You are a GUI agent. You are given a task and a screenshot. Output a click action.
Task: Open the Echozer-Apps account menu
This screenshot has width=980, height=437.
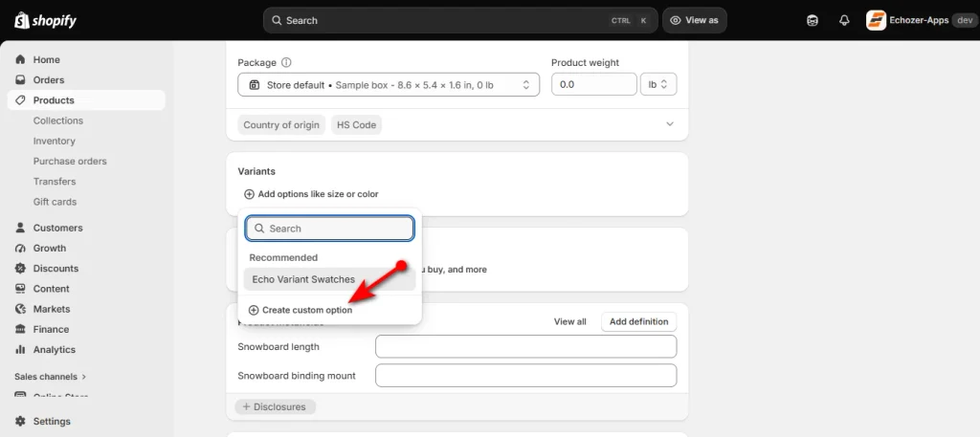pyautogui.click(x=921, y=21)
